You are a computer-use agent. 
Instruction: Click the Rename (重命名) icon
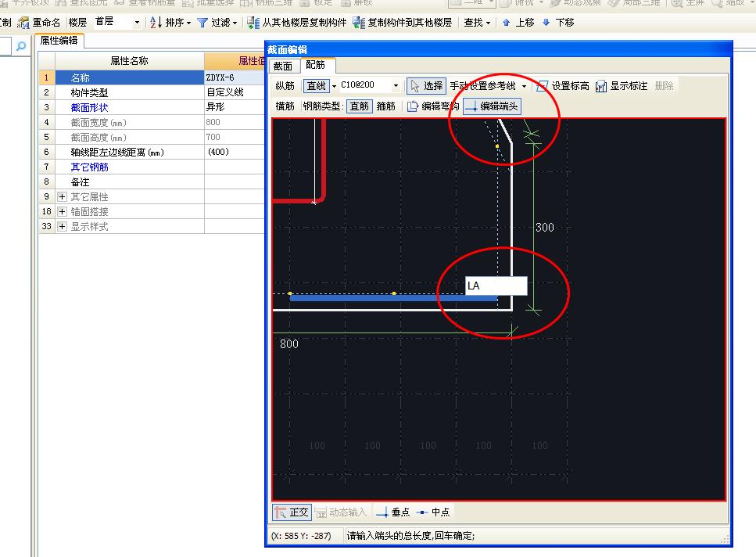(x=23, y=23)
